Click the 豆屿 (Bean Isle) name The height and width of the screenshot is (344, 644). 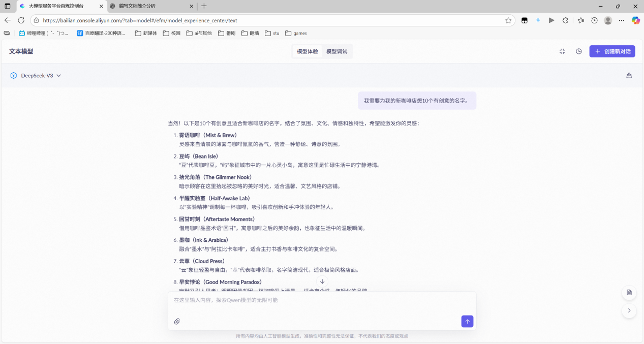click(200, 156)
